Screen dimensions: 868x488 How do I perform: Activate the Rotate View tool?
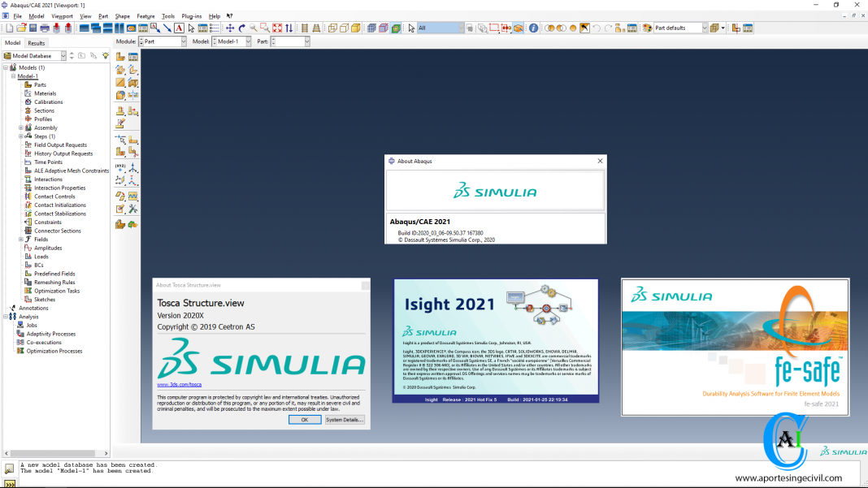(x=241, y=28)
